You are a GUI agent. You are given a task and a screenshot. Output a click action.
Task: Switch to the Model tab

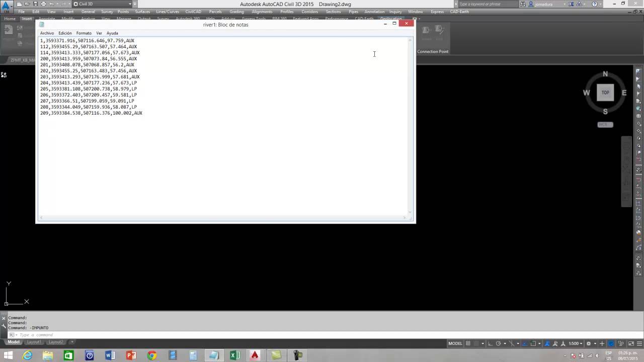click(x=14, y=342)
